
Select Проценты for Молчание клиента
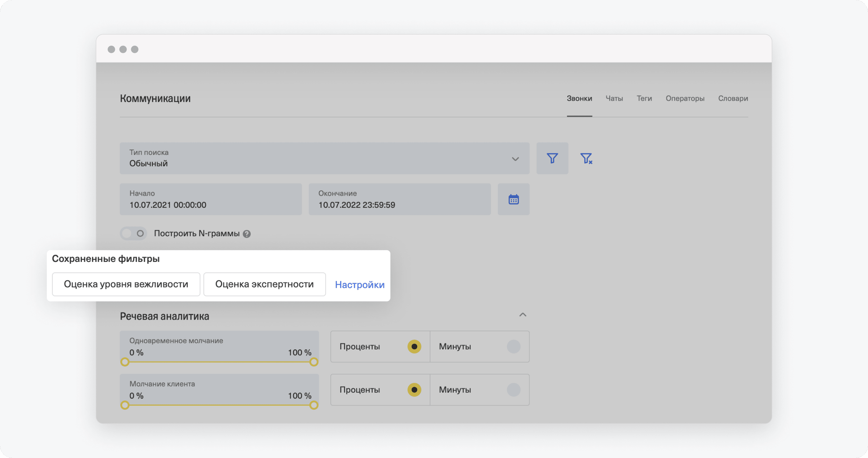pos(380,390)
